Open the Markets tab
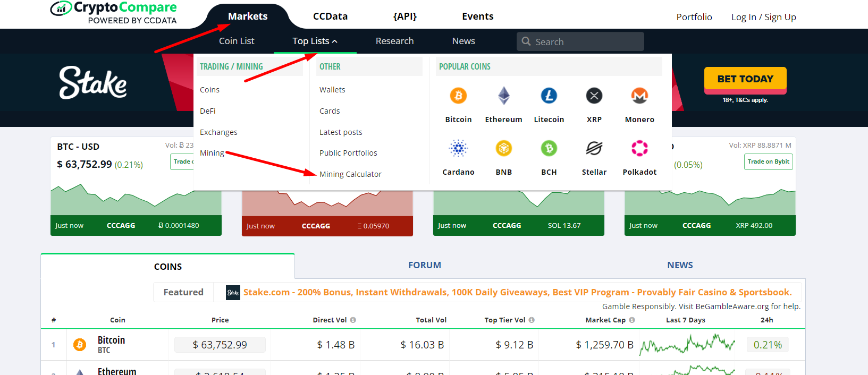The width and height of the screenshot is (868, 375). 248,16
